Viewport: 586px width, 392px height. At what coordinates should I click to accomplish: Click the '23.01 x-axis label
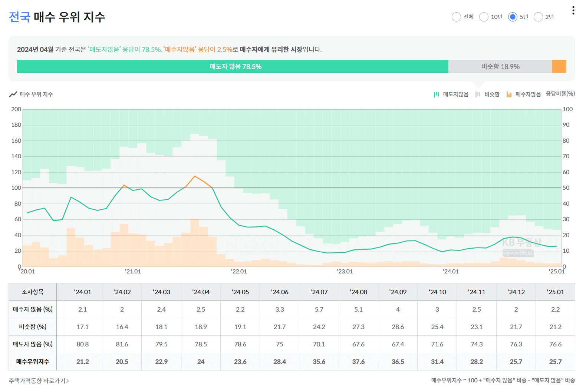345,272
